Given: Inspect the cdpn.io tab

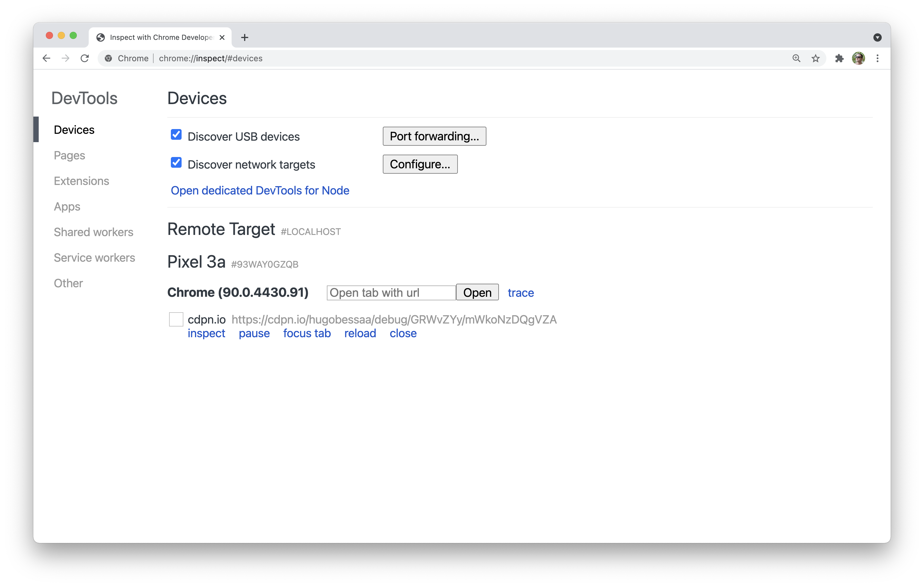Looking at the screenshot, I should 207,333.
